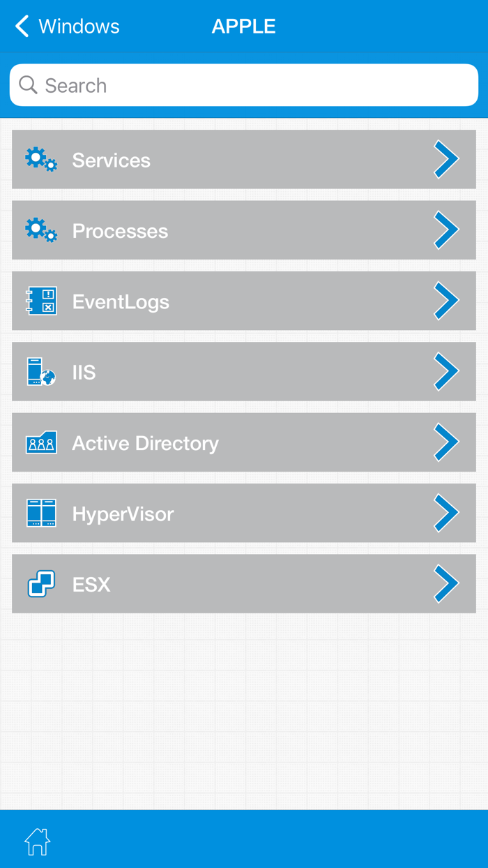The image size is (488, 868).
Task: Click the Active Directory users folder icon
Action: tap(40, 442)
